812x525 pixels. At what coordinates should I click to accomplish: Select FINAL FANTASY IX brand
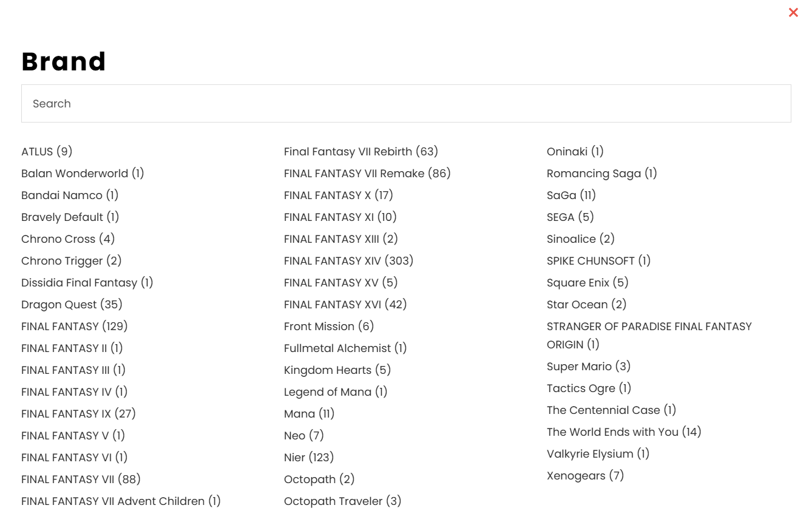click(78, 414)
